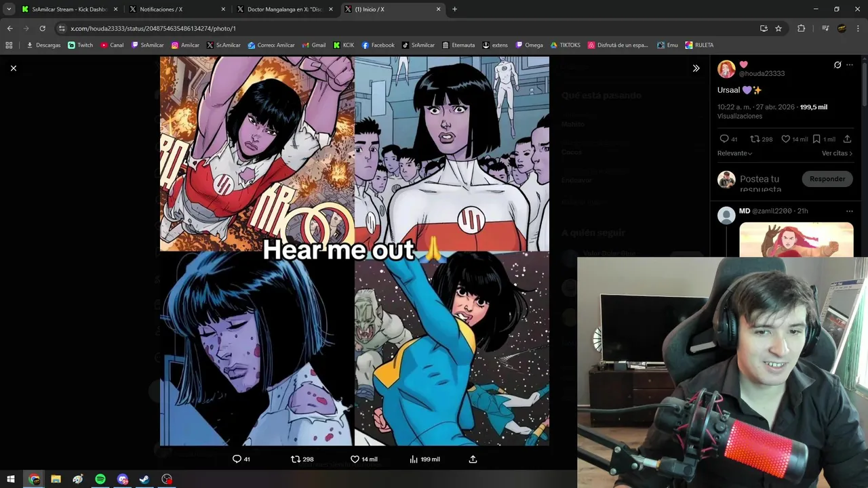Open the Twitch bookmark
The height and width of the screenshot is (488, 868).
pyautogui.click(x=81, y=45)
